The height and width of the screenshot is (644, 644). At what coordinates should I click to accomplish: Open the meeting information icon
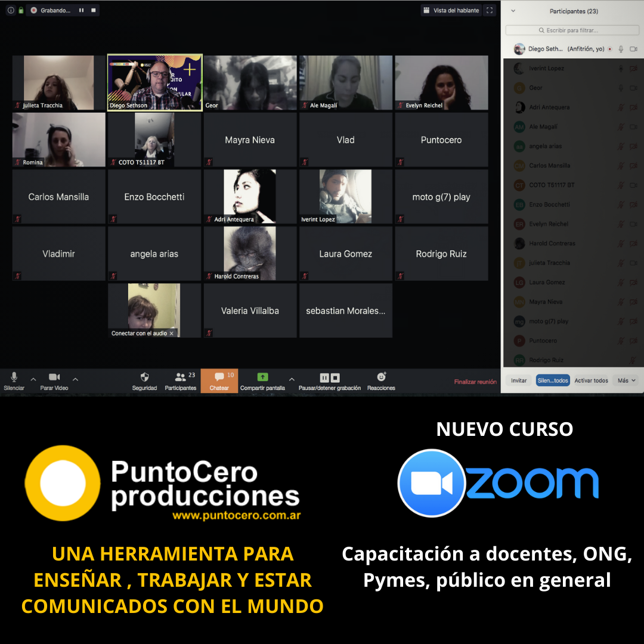pyautogui.click(x=11, y=10)
